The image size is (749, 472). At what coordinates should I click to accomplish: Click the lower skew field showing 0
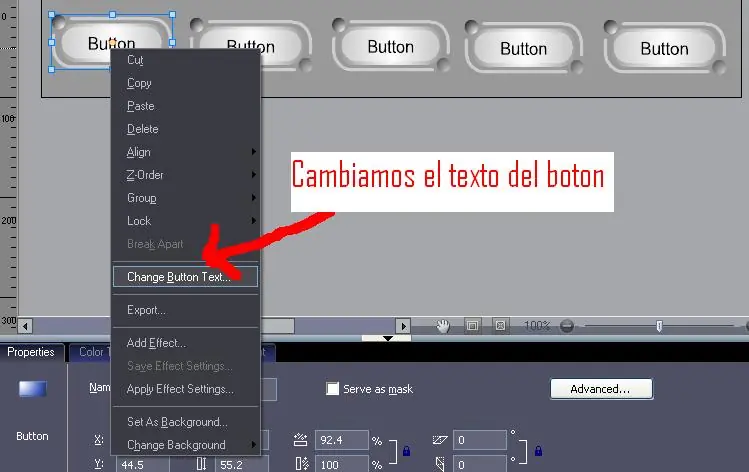[480, 464]
